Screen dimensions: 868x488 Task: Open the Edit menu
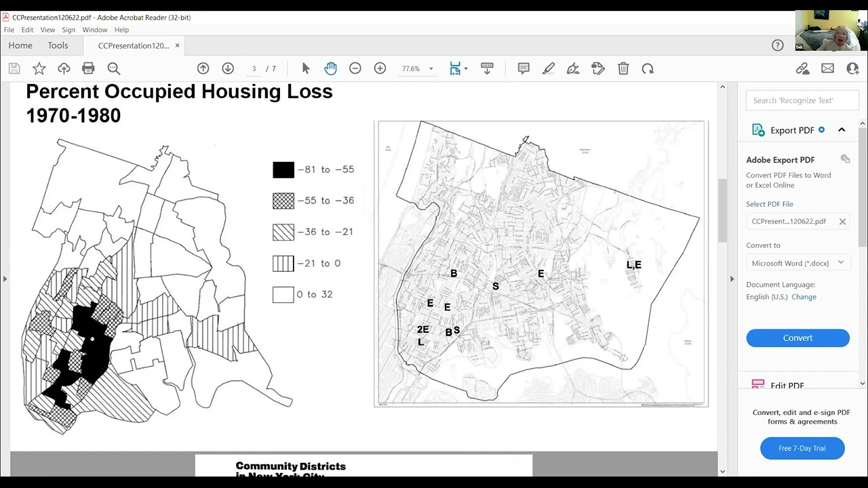pyautogui.click(x=27, y=30)
